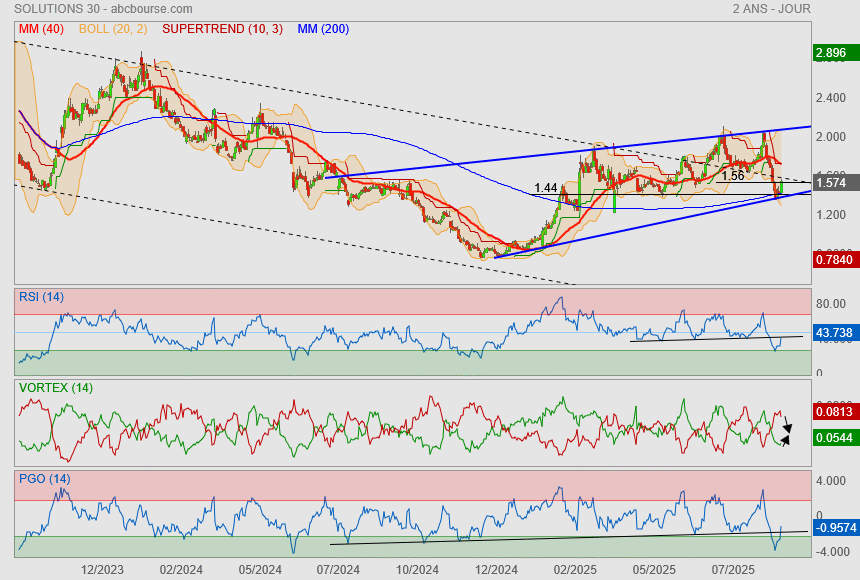Select the blue MM (200) legend label

coord(323,29)
